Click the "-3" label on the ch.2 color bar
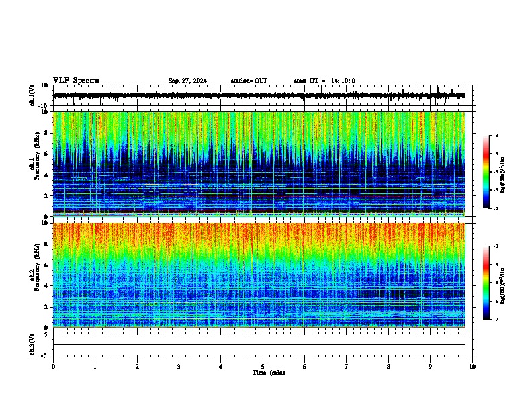532x411 pixels. 495,246
